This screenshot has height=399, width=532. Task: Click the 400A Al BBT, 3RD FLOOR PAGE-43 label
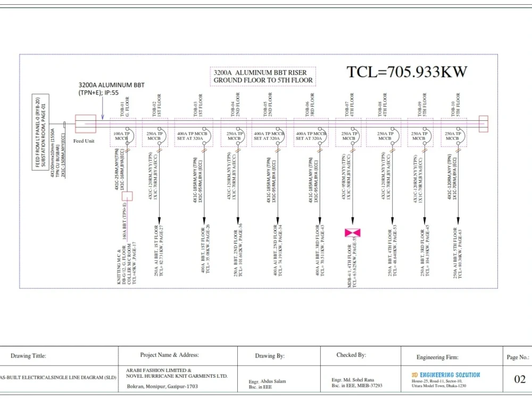click(320, 251)
